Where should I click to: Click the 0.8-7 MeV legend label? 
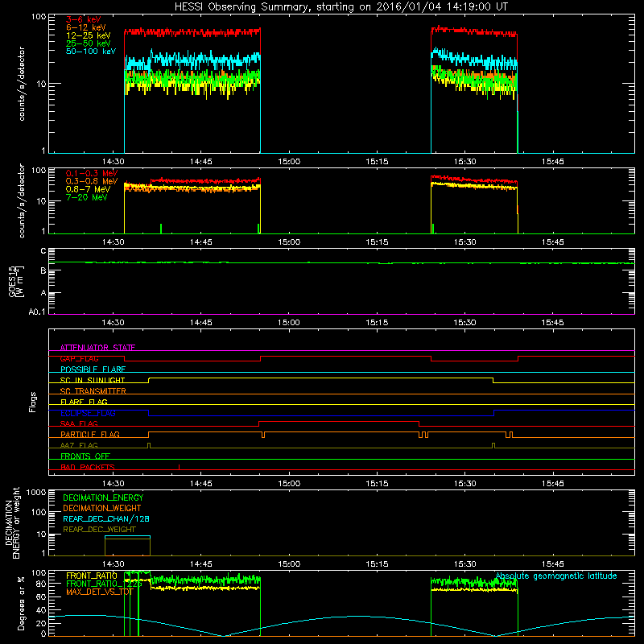[x=88, y=189]
